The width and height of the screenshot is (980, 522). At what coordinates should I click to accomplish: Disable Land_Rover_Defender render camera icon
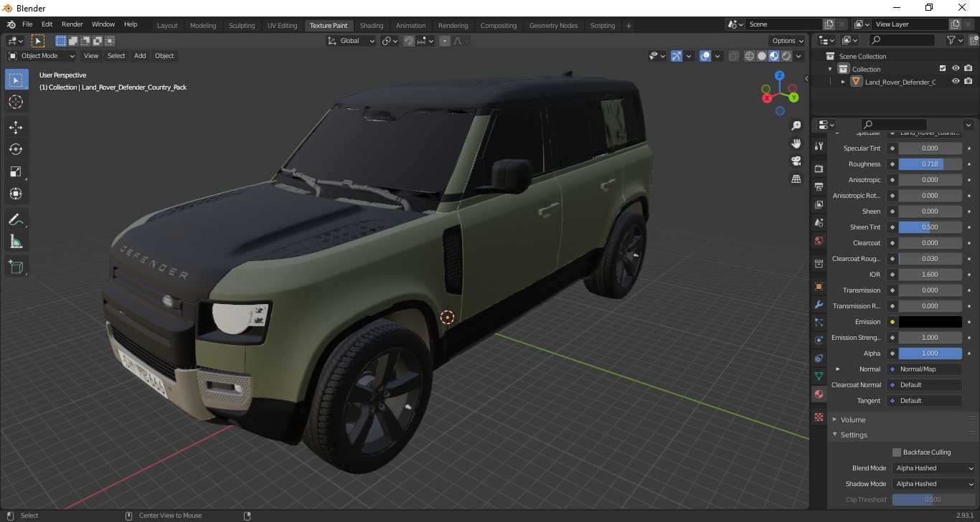pyautogui.click(x=969, y=82)
